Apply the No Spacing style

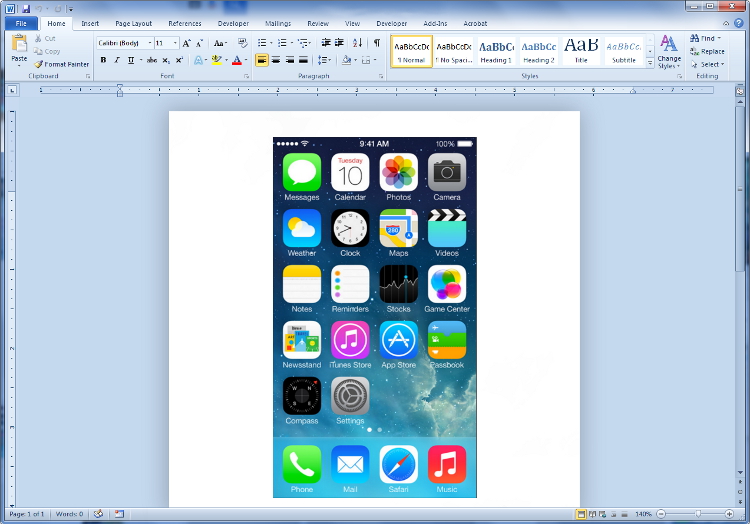point(453,51)
